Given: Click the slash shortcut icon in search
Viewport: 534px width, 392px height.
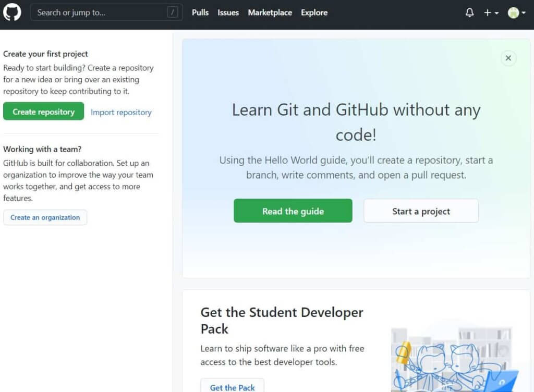Looking at the screenshot, I should tap(172, 13).
